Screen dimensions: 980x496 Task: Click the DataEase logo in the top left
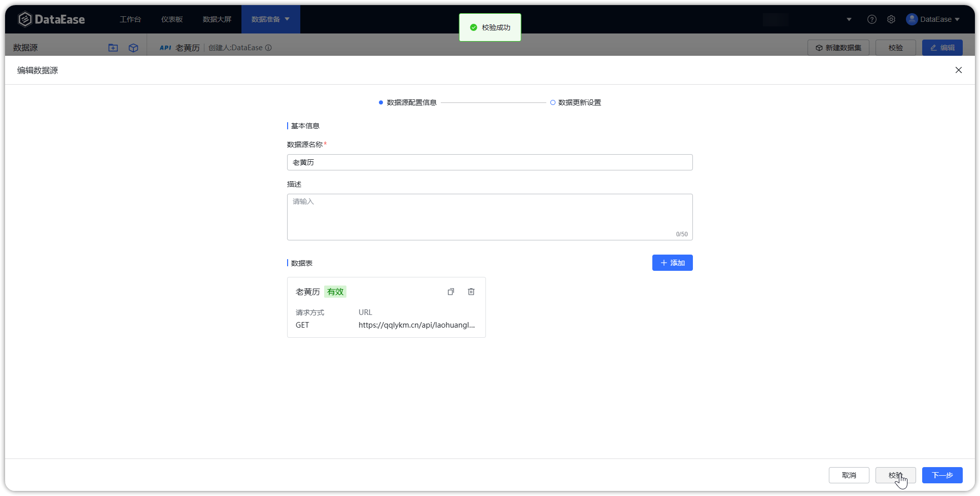click(x=51, y=19)
